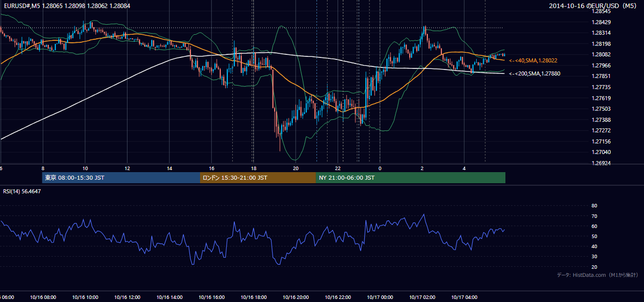Click price axis label 1.28545

601,11
